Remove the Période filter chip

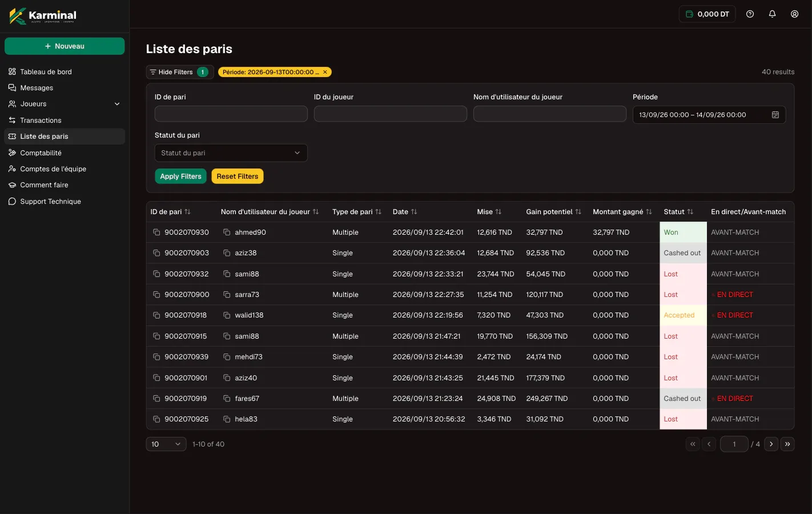[x=325, y=72]
